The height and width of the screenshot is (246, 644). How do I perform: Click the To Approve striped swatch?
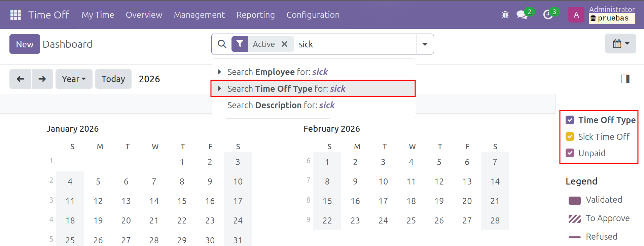coord(574,219)
